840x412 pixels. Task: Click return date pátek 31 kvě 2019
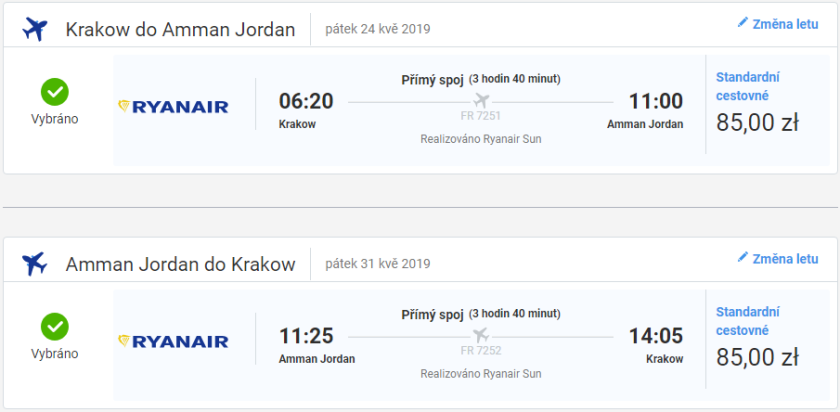click(378, 265)
